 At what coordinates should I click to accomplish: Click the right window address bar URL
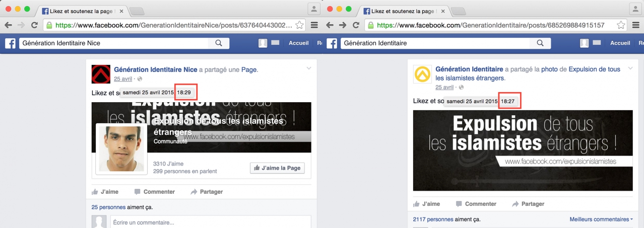coord(490,25)
